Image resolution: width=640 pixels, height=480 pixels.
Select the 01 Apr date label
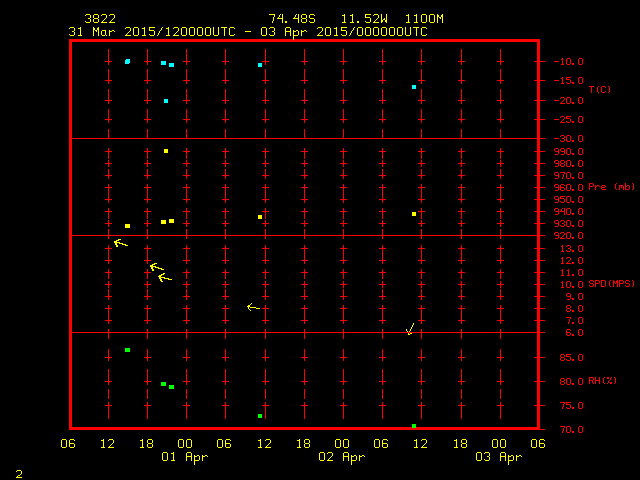[x=184, y=457]
